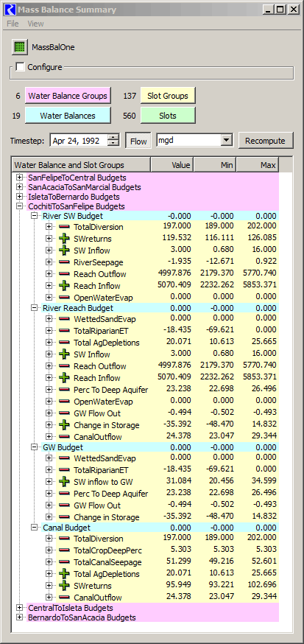Click the minus icon beside WettedSandEvap under River Reach Budget

point(64,319)
